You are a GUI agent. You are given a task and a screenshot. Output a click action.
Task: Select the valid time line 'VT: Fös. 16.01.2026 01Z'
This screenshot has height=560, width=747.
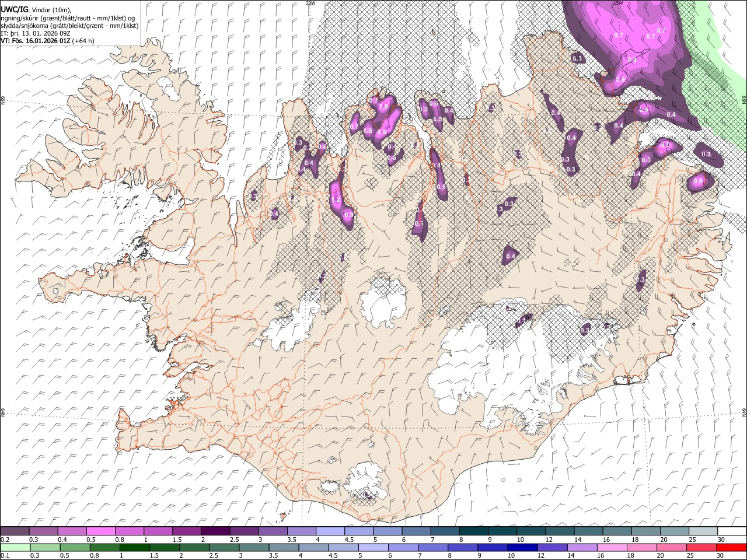click(36, 41)
